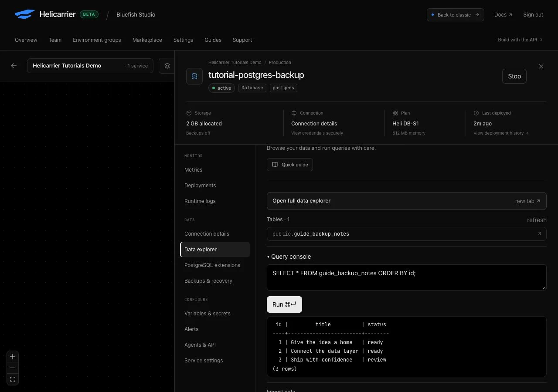This screenshot has height=392, width=558.
Task: Close the service panel with X
Action: click(541, 67)
